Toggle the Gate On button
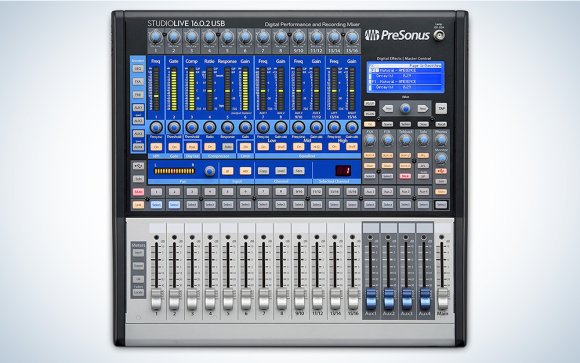This screenshot has height=363, width=580. pyautogui.click(x=173, y=147)
